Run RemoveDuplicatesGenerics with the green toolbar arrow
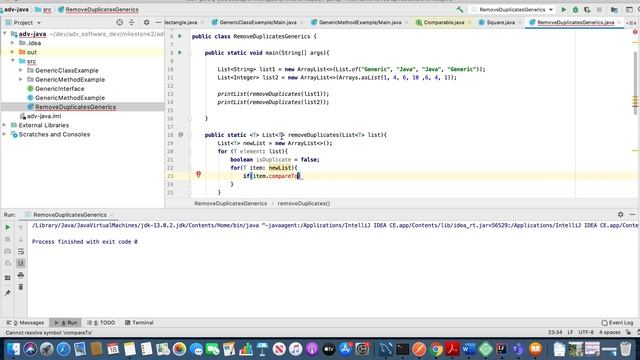This screenshot has height=360, width=640. coord(564,9)
